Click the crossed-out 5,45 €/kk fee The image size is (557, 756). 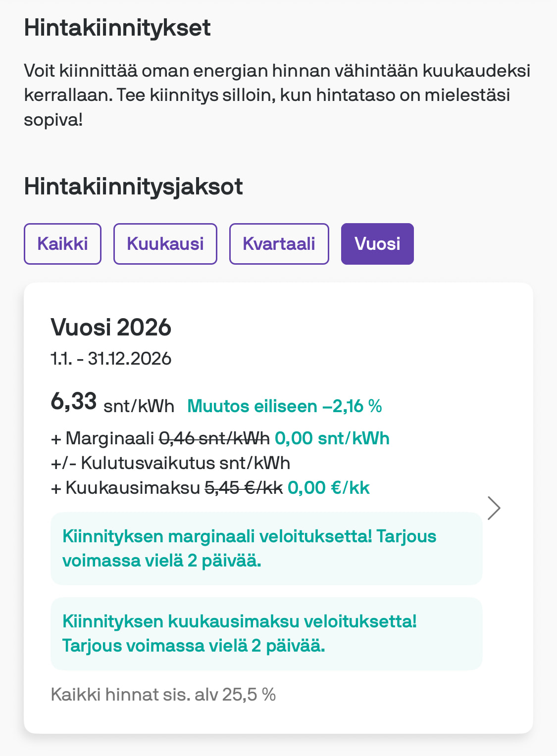(x=243, y=488)
